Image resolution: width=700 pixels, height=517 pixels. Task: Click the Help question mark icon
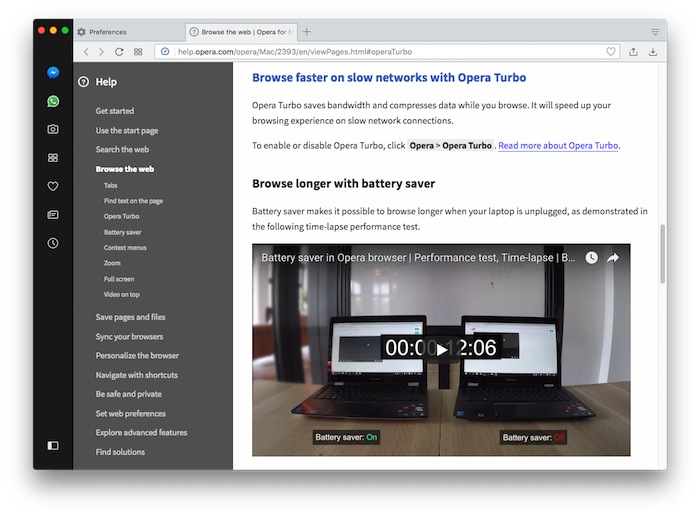(83, 82)
